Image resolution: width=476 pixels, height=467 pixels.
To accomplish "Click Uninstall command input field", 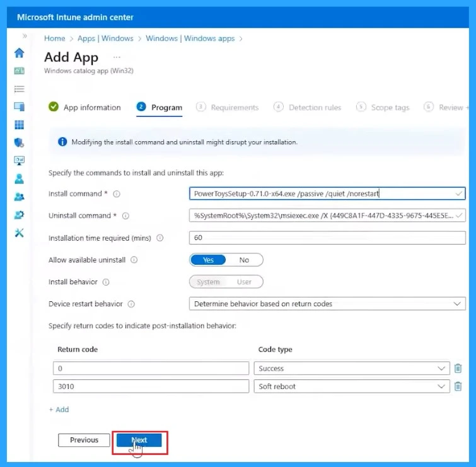I will pyautogui.click(x=327, y=216).
